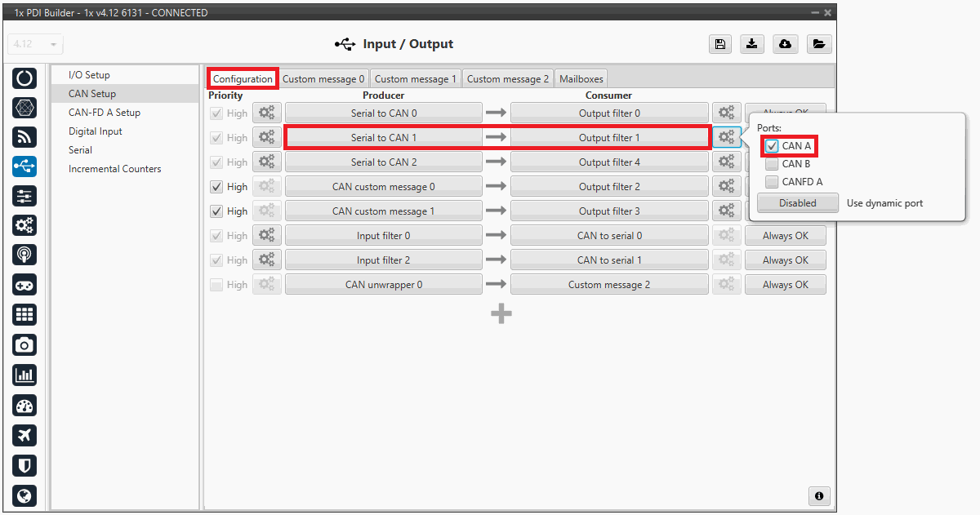Enable the CAN B port checkbox

click(x=772, y=164)
